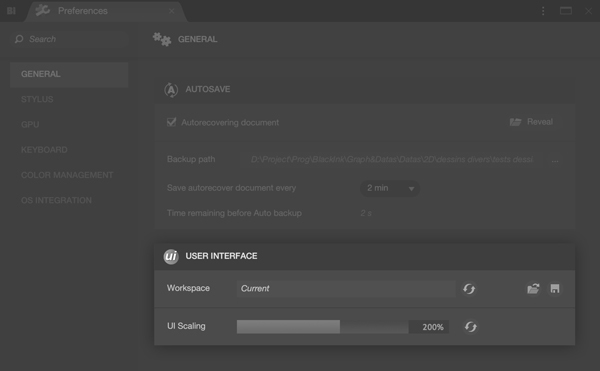
Task: Click the 'UI Scaling' label
Action: (186, 326)
